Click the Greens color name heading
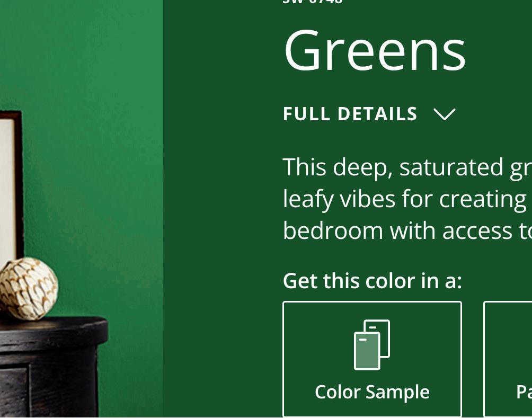 (x=375, y=50)
